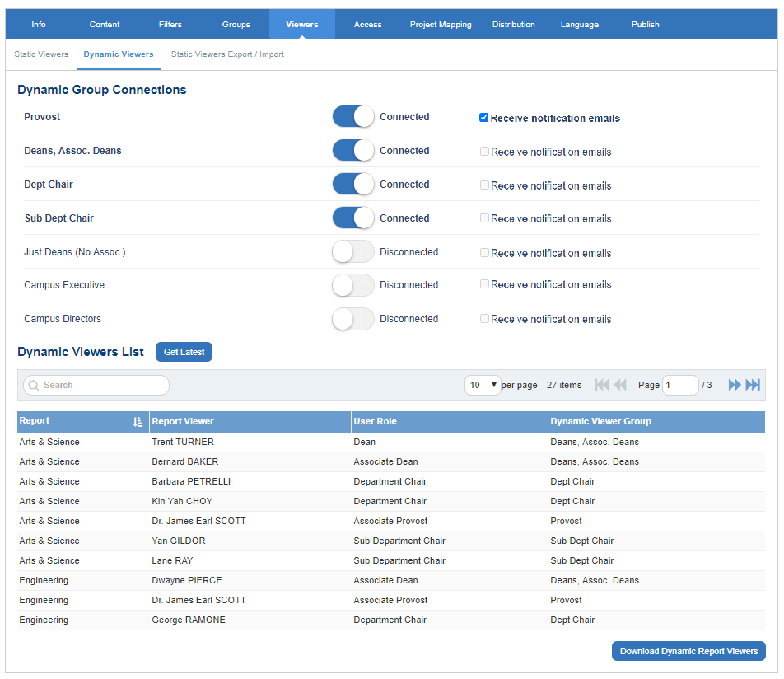Screen dimensions: 784x679
Task: Switch to Static Viewers sub-tab
Action: (41, 54)
